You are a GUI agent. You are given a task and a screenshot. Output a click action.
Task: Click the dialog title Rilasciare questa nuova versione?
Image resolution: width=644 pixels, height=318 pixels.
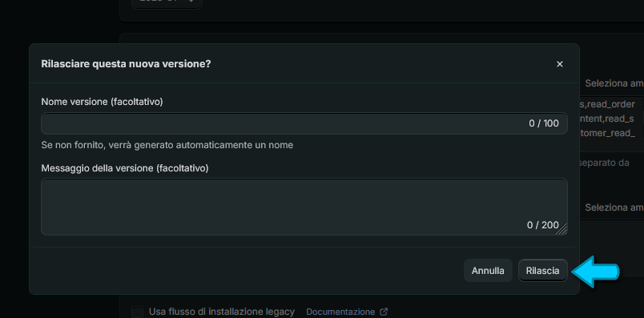coord(126,64)
